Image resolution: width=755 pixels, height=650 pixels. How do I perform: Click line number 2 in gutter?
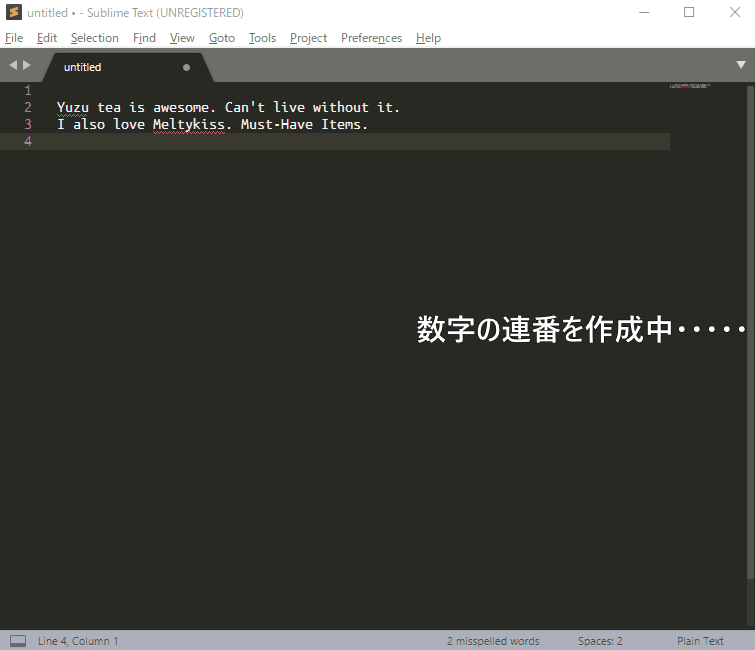28,107
